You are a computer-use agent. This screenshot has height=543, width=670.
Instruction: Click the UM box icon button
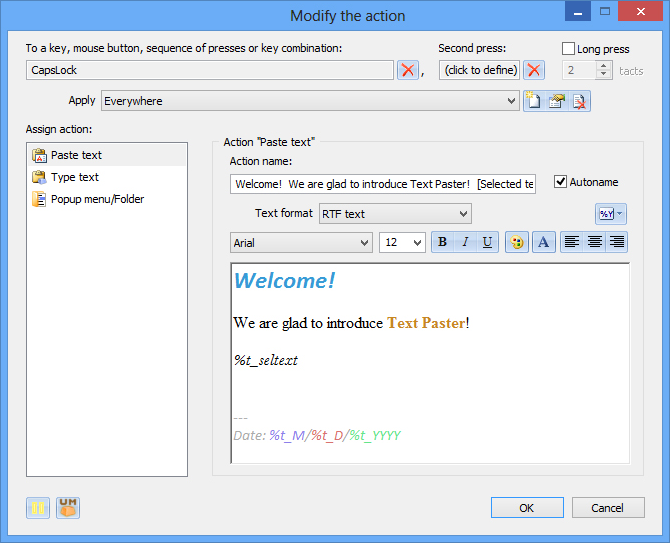(68, 508)
